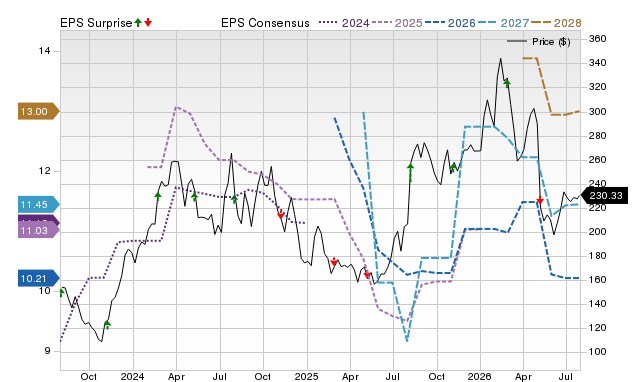Click the green up arrow in EPS Surprise legend
Screen dimensions: 640x382
coord(138,22)
